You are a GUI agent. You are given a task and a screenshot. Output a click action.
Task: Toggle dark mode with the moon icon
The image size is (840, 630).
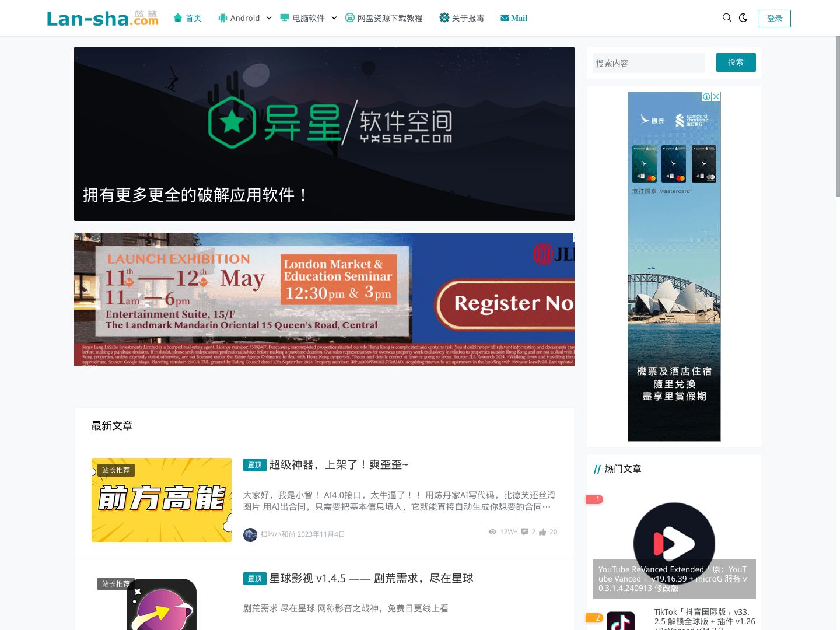743,18
